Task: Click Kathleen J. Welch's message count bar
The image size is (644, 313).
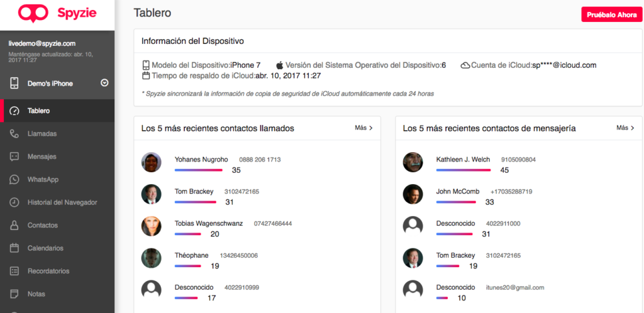Action: tap(464, 170)
